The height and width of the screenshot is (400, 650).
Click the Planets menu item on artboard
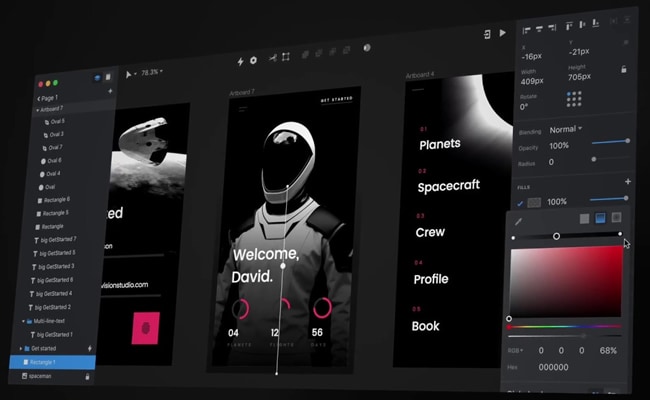pyautogui.click(x=440, y=144)
